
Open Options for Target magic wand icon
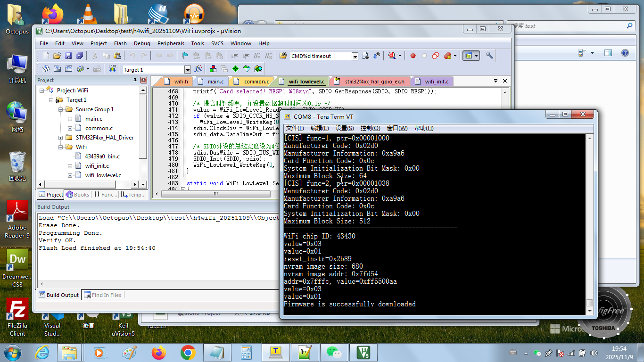point(198,69)
